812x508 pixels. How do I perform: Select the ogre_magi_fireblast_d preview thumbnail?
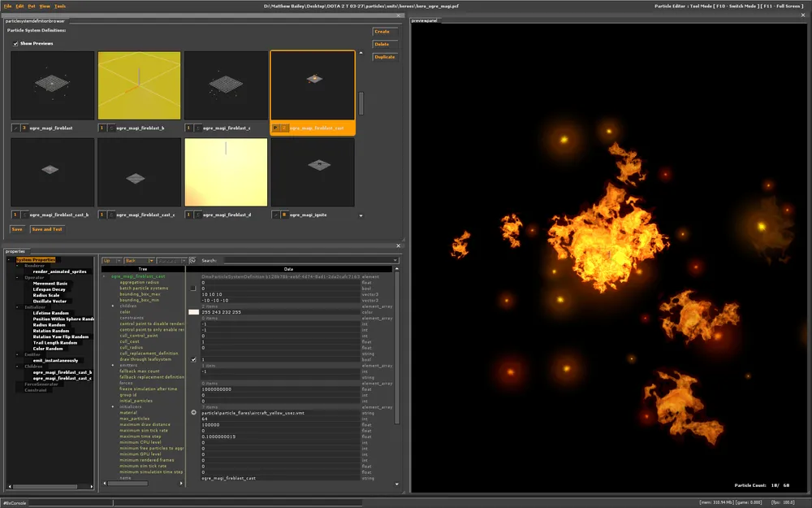[x=226, y=172]
